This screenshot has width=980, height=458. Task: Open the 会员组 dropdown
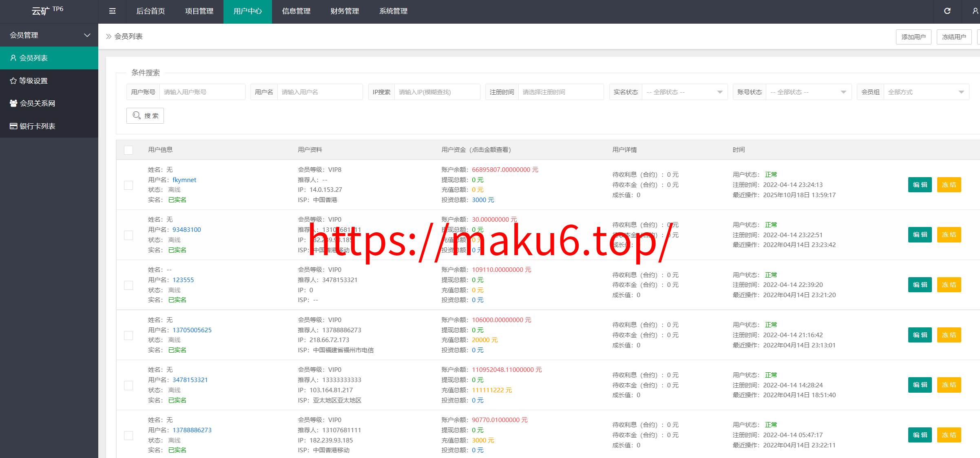point(926,92)
